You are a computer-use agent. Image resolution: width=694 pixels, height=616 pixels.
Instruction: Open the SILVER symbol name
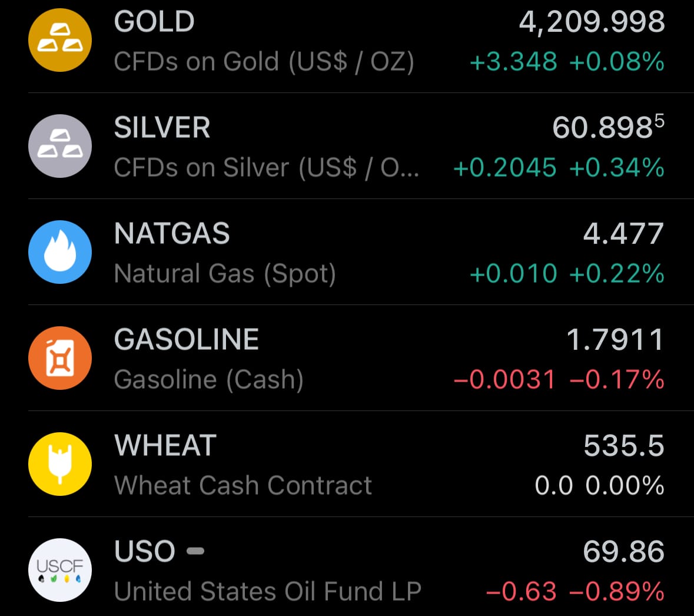[162, 128]
